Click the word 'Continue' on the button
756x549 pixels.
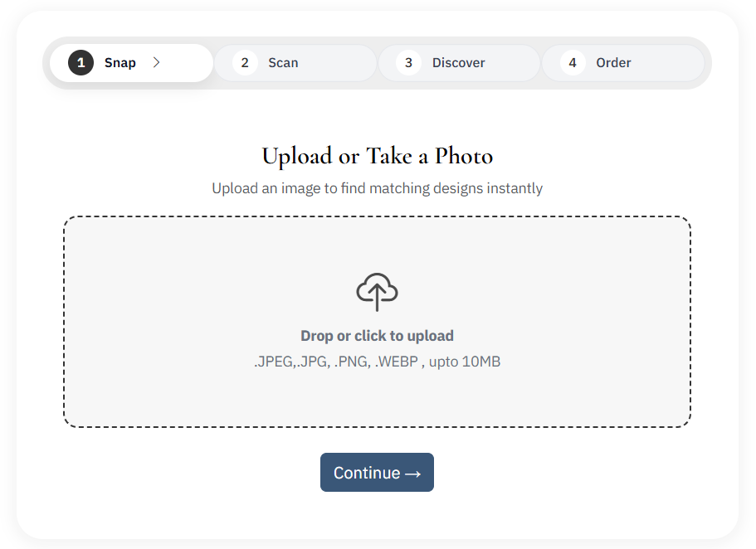[x=367, y=473]
